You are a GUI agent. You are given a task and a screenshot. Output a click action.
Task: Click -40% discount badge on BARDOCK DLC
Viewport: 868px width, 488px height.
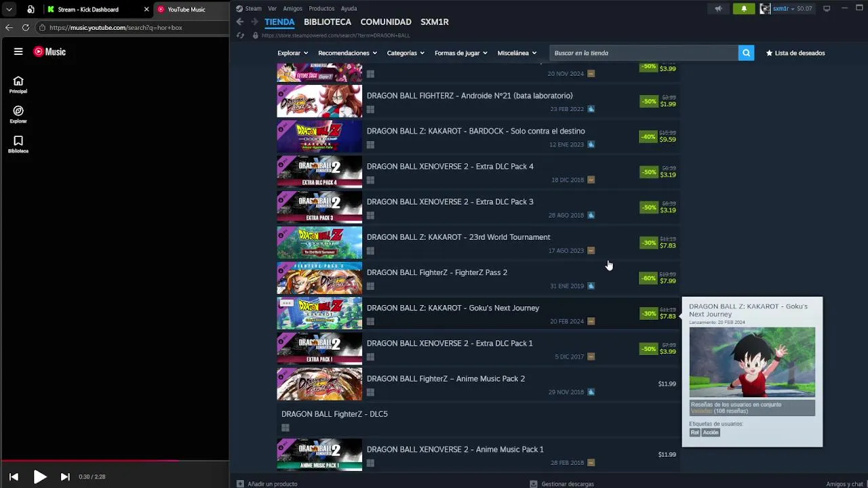pyautogui.click(x=648, y=137)
